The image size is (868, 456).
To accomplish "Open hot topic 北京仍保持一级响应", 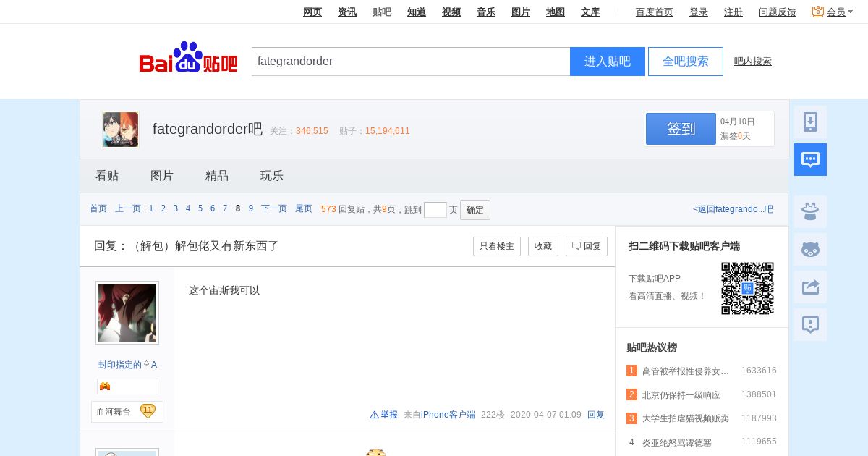I will point(681,394).
